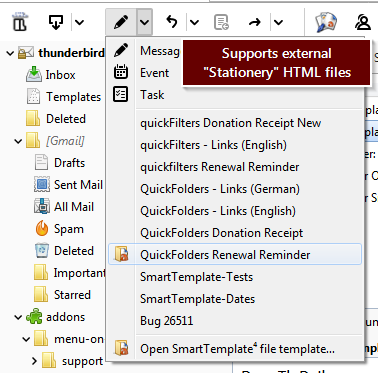Screen dimensions: 378x373
Task: Click the Templates page icon
Action: [x=33, y=96]
